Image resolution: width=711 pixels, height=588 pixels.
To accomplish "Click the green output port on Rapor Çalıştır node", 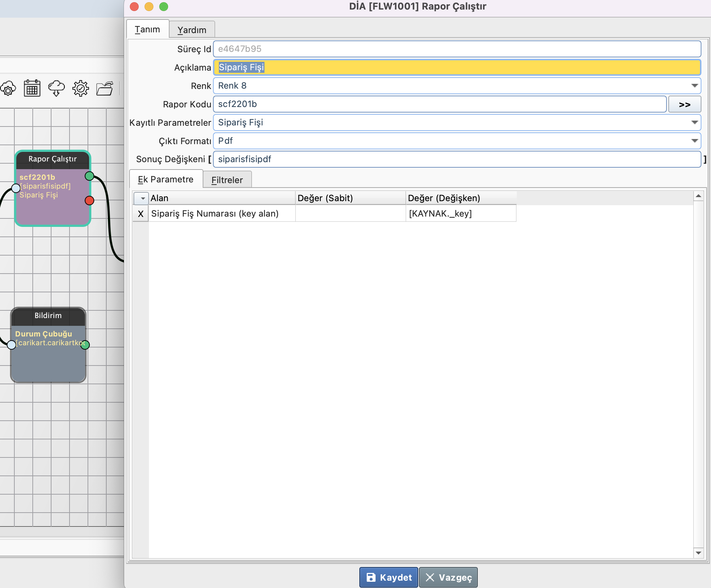I will (x=89, y=176).
